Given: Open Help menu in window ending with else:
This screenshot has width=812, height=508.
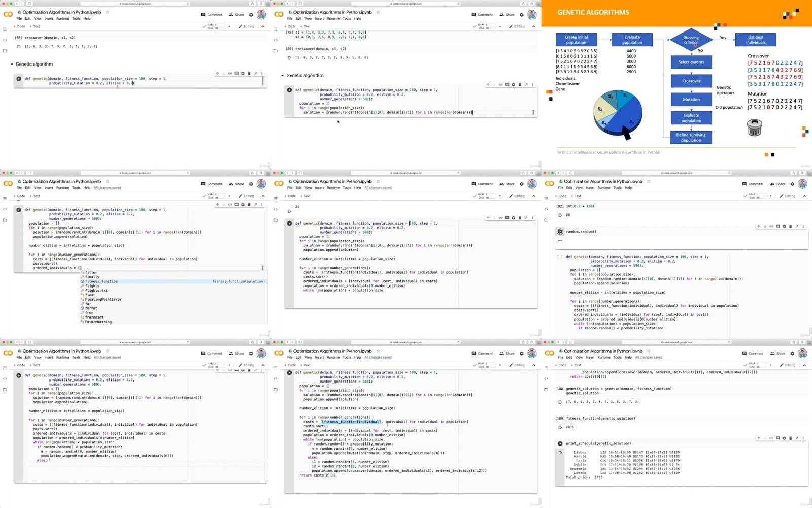Looking at the screenshot, I should pyautogui.click(x=87, y=357).
